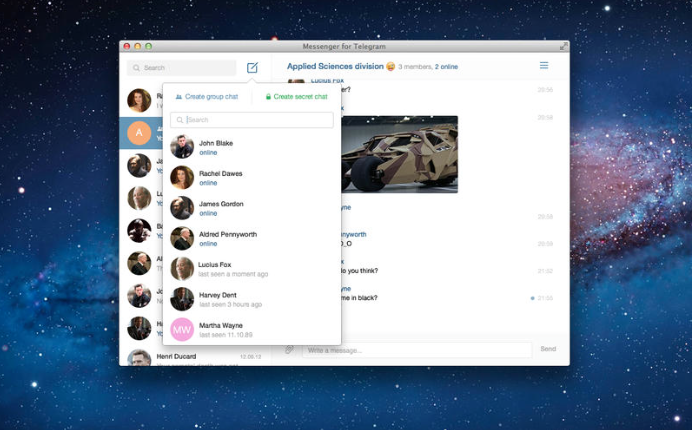Viewport: 692px width, 430px height.
Task: Focus the popup contact Search field
Action: pyautogui.click(x=252, y=120)
